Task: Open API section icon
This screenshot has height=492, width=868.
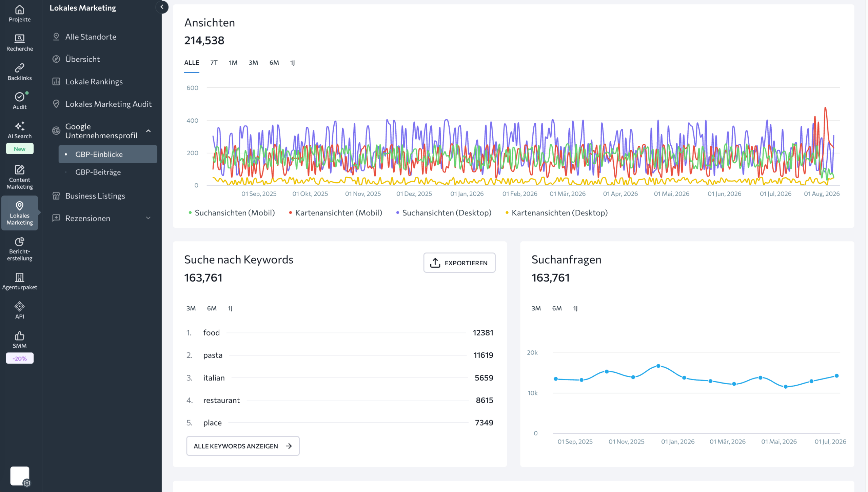Action: coord(20,306)
